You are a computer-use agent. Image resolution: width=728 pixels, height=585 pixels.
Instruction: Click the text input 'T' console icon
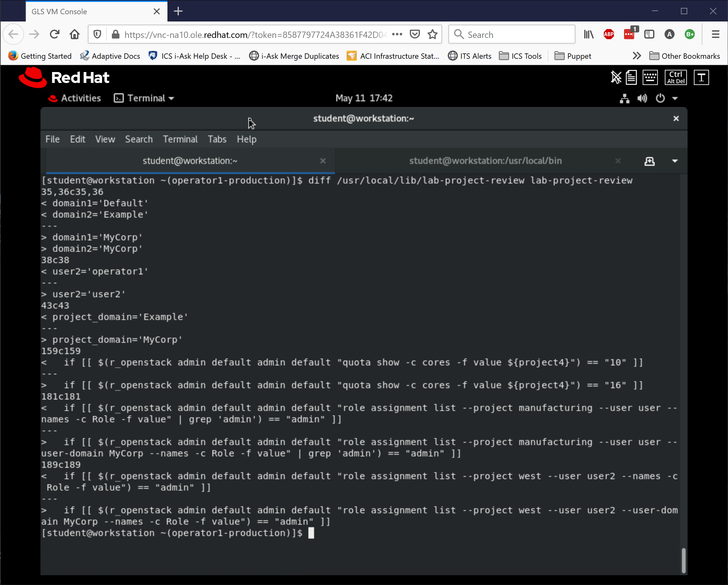[x=701, y=78]
